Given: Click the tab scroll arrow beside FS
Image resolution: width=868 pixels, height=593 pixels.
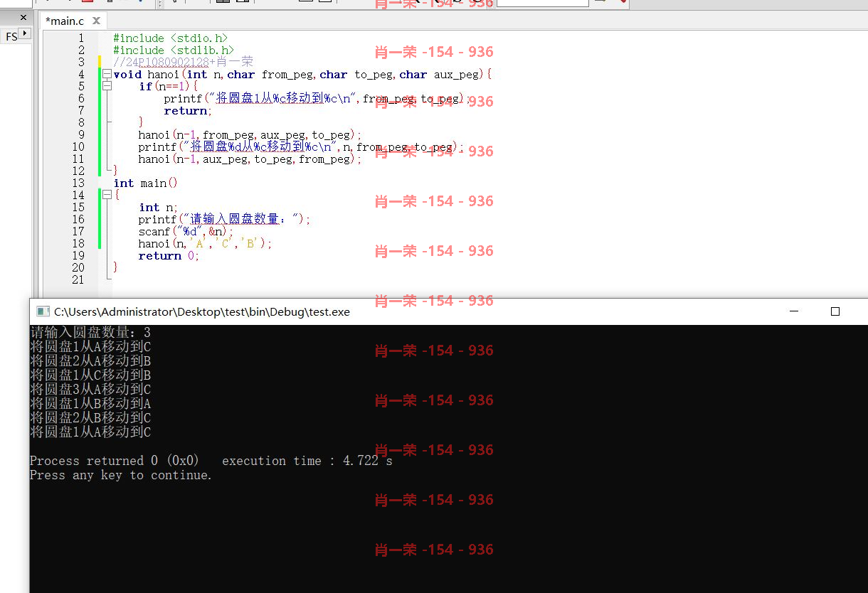Looking at the screenshot, I should [26, 33].
